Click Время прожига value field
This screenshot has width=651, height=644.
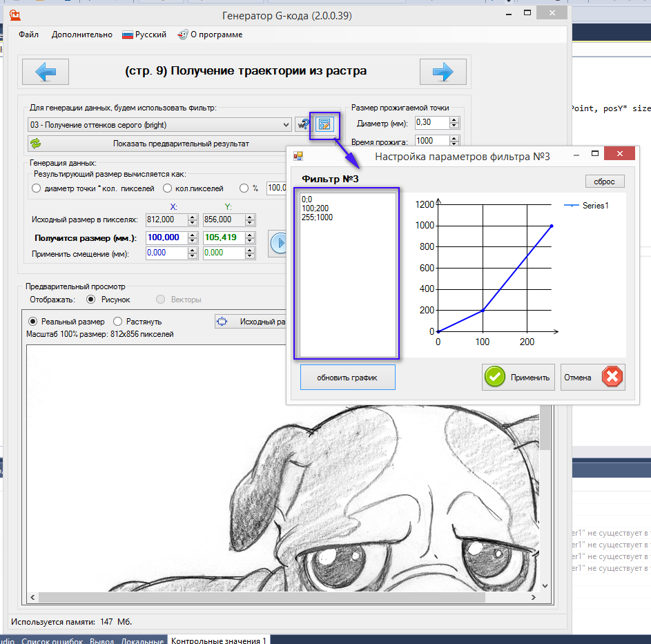tap(432, 141)
